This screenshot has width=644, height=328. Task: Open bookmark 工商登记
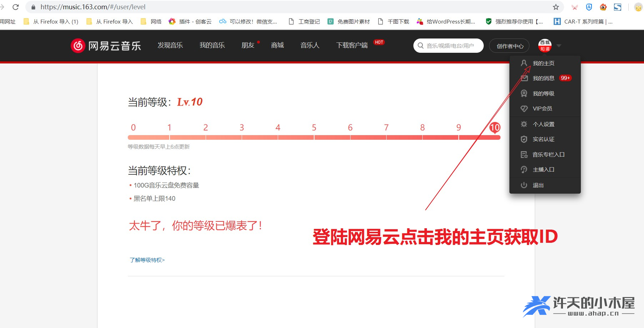point(304,21)
